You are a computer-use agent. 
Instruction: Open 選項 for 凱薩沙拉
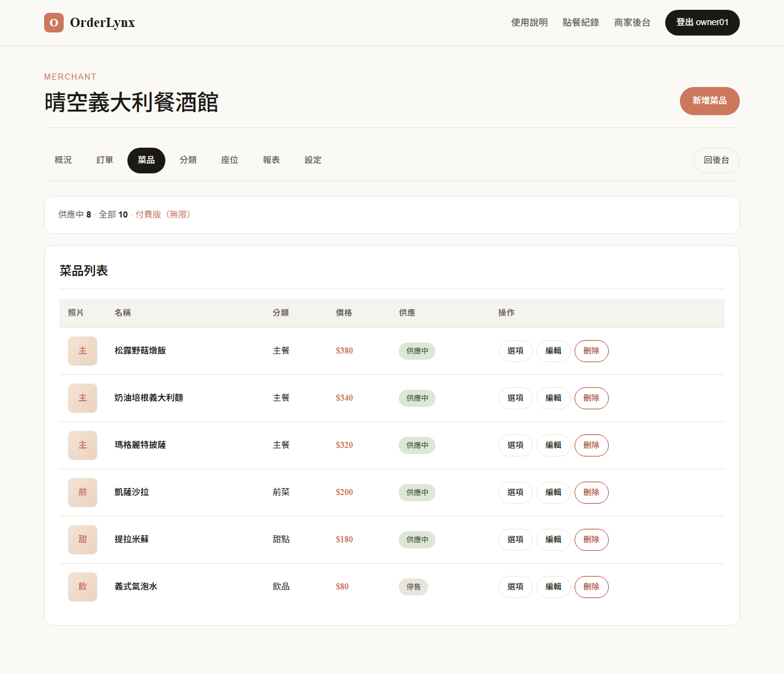click(x=516, y=493)
